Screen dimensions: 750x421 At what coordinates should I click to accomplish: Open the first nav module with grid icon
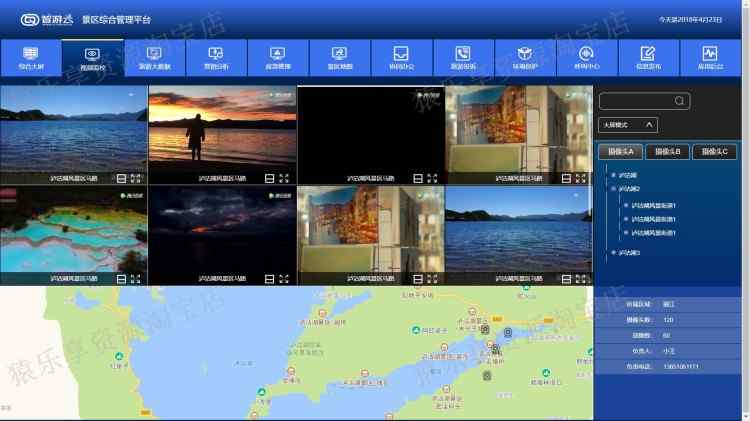tap(31, 58)
